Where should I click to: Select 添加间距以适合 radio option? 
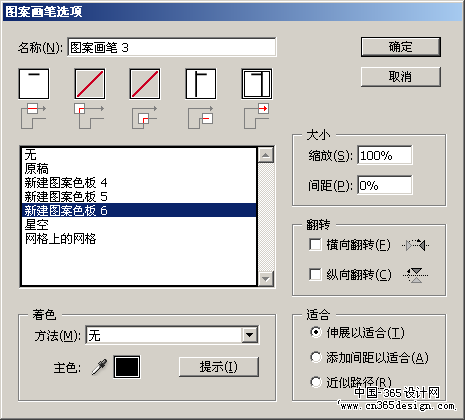click(x=315, y=357)
